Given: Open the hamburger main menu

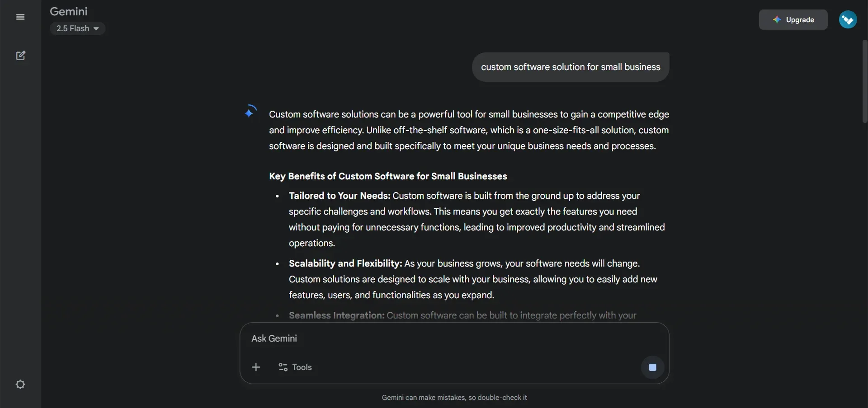Looking at the screenshot, I should click(x=20, y=17).
